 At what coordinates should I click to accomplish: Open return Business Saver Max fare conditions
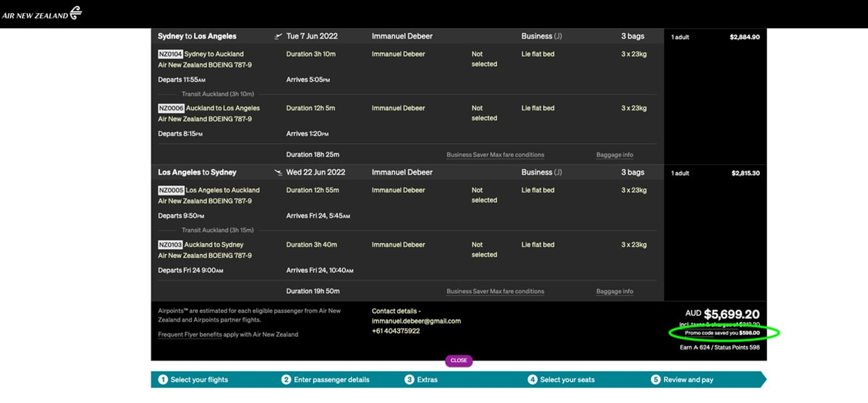(495, 291)
